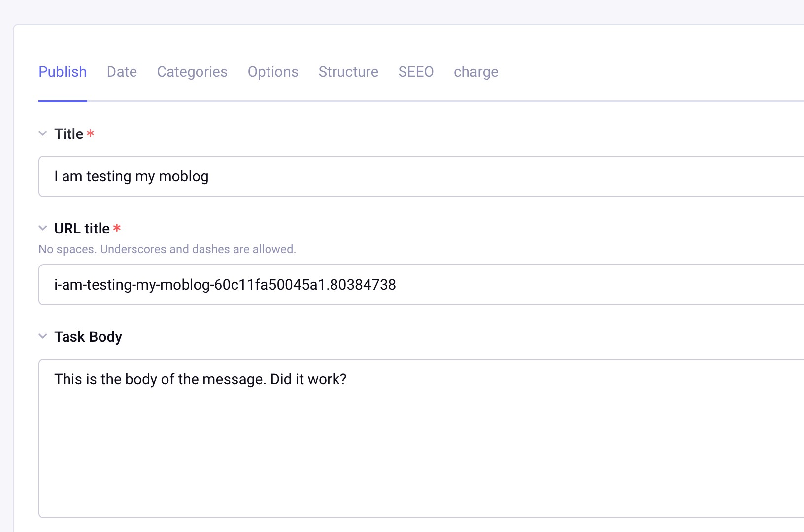Collapse the URL title section chevron
The height and width of the screenshot is (532, 804).
[x=43, y=228]
